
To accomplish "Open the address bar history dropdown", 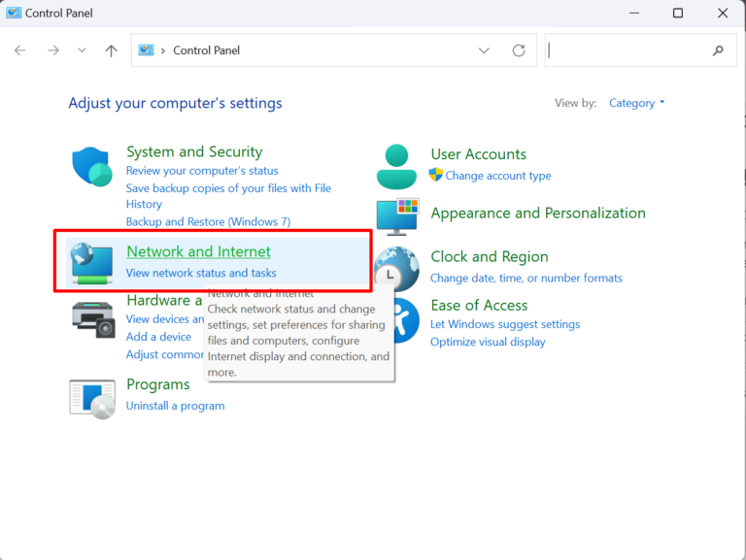I will pos(484,50).
